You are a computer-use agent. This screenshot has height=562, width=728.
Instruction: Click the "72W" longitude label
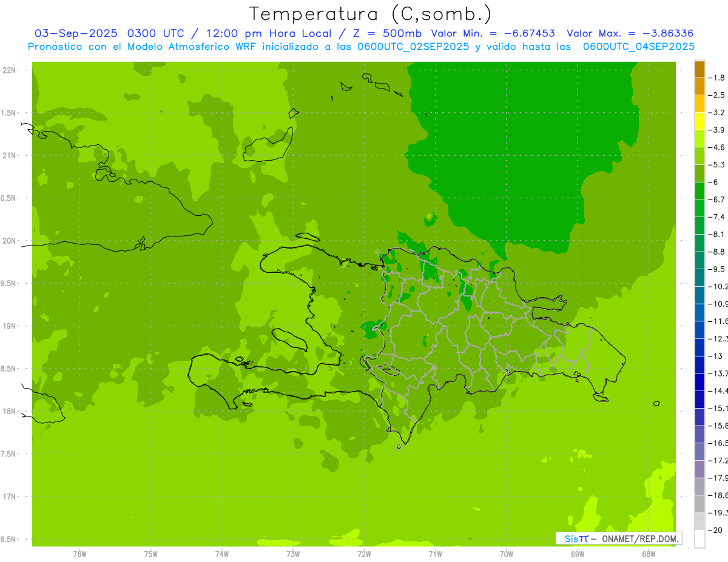pyautogui.click(x=364, y=554)
